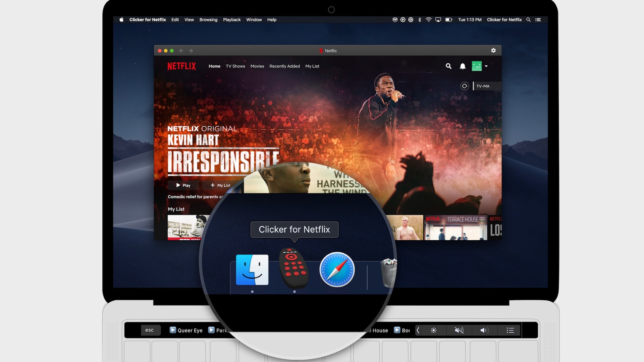Click the notifications bell icon
This screenshot has height=362, width=644.
click(x=462, y=66)
